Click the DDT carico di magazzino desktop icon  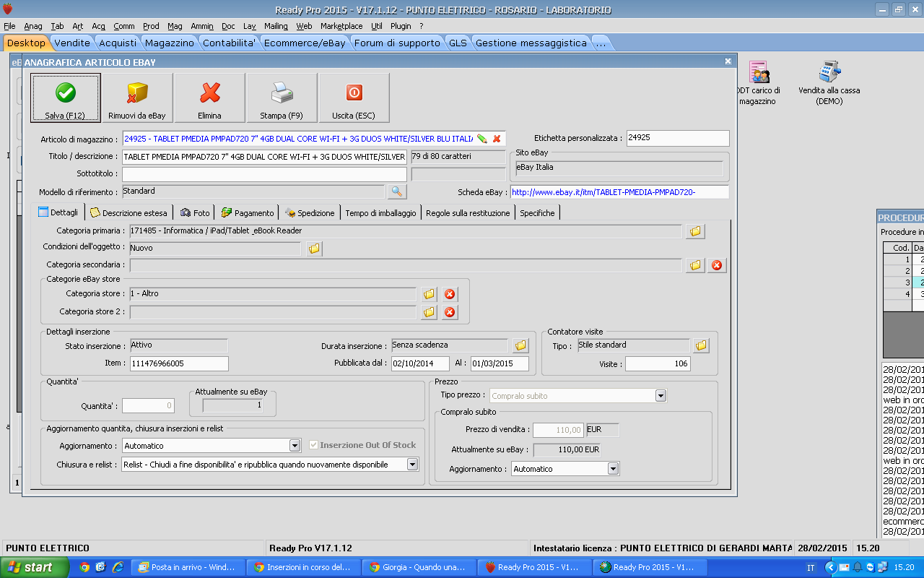point(757,83)
